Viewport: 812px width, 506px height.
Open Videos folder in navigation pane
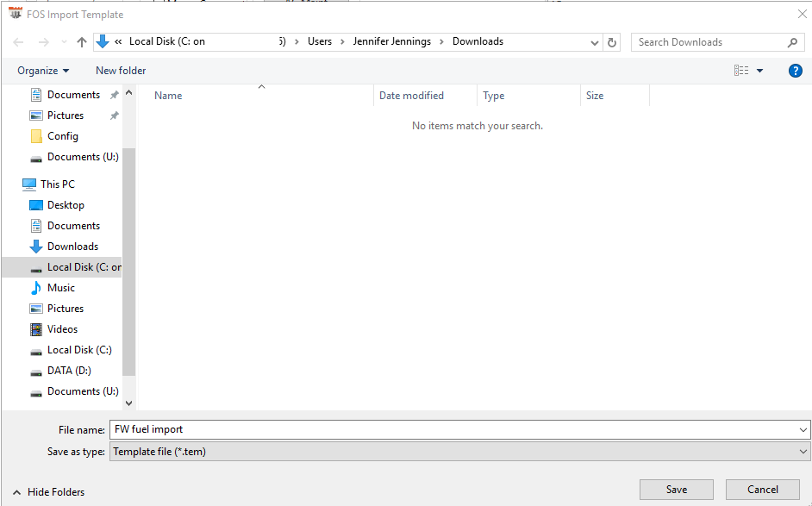[x=62, y=329]
